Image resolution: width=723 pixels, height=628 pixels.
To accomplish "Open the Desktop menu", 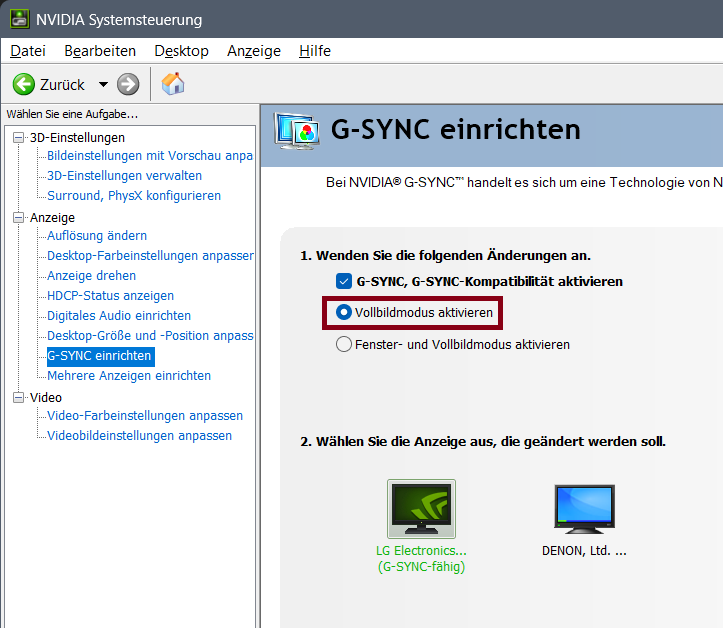I will (x=181, y=51).
